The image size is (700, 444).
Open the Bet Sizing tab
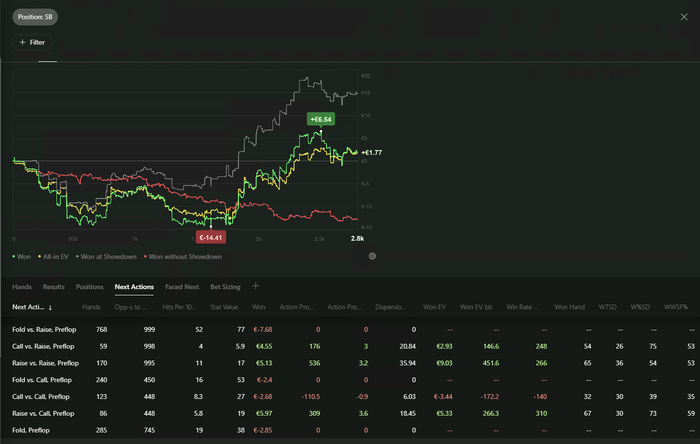point(225,287)
